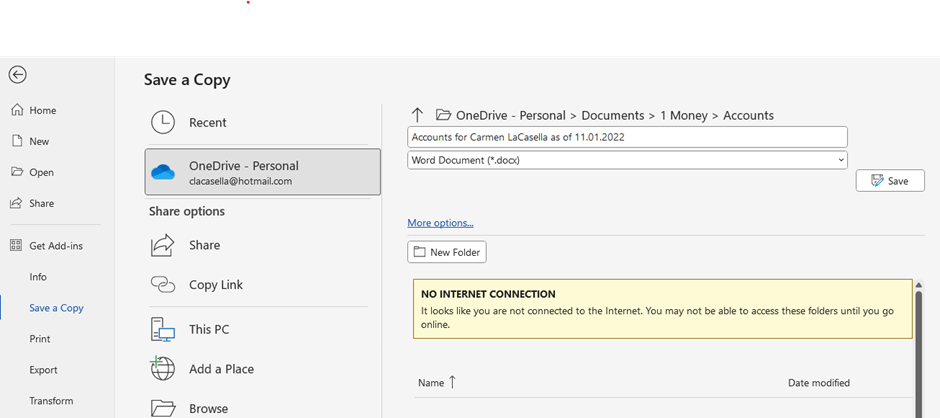The width and height of the screenshot is (940, 418).
Task: Click the Get Add-ins grid icon
Action: 16,245
